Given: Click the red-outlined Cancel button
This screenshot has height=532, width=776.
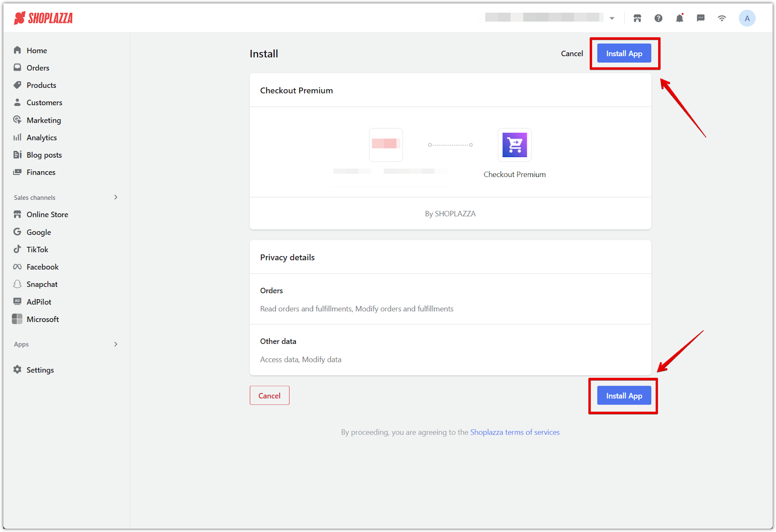Looking at the screenshot, I should tap(269, 396).
